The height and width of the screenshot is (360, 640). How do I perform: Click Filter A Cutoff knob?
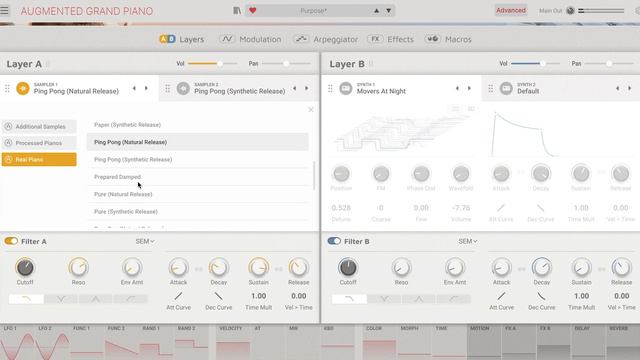[25, 268]
